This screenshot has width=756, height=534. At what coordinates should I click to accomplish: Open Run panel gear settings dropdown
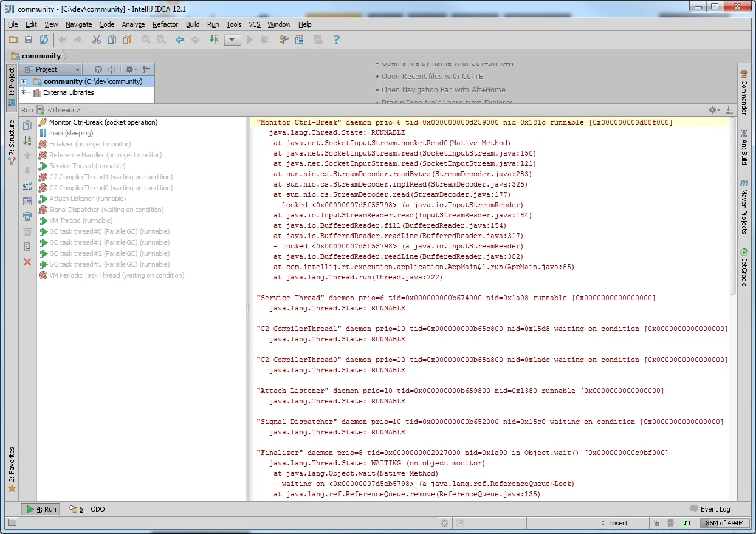714,110
